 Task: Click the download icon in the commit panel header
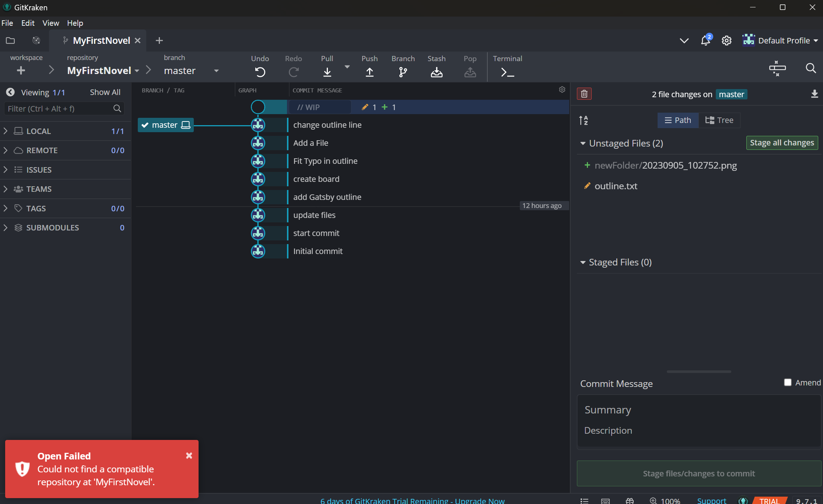pyautogui.click(x=814, y=94)
